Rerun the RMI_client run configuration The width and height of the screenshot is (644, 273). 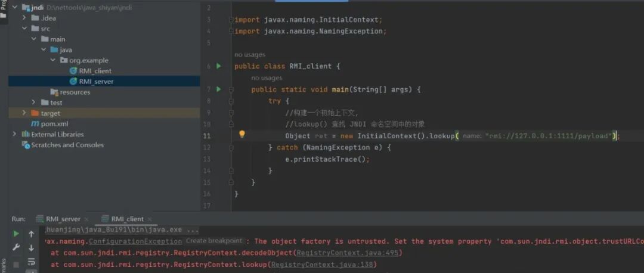pos(16,234)
